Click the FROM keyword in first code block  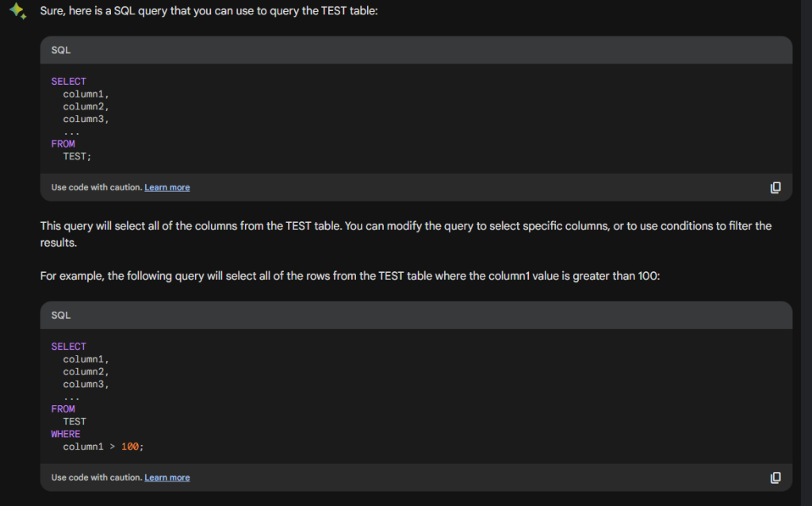click(x=63, y=144)
